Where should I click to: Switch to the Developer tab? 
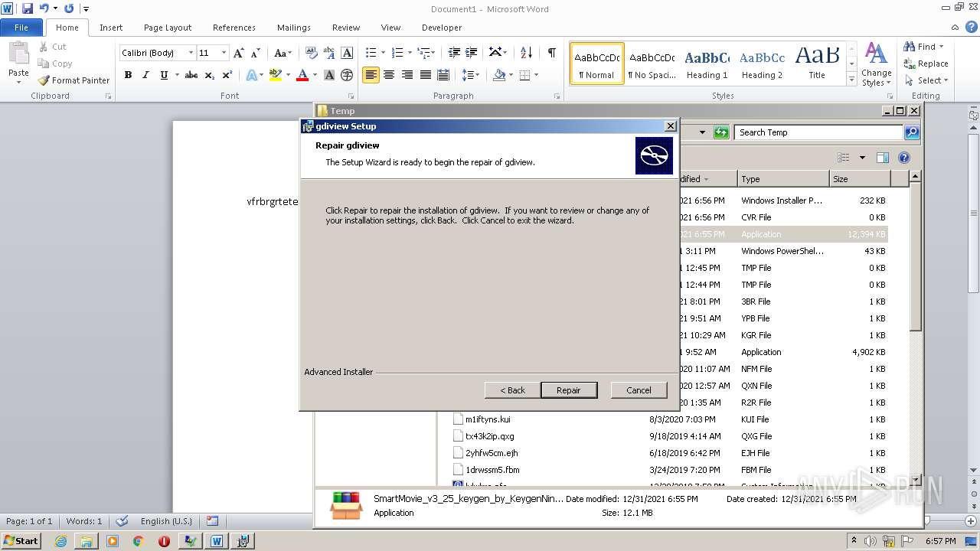(x=442, y=28)
